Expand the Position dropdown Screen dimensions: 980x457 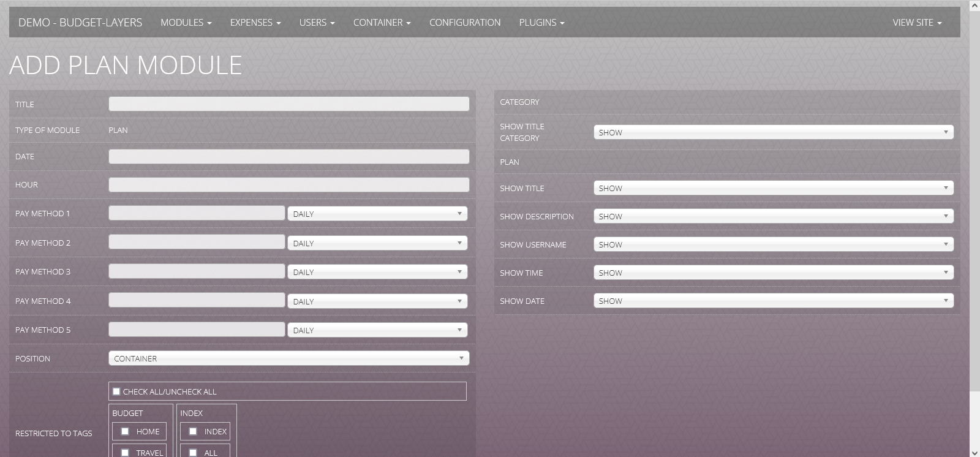pyautogui.click(x=288, y=358)
